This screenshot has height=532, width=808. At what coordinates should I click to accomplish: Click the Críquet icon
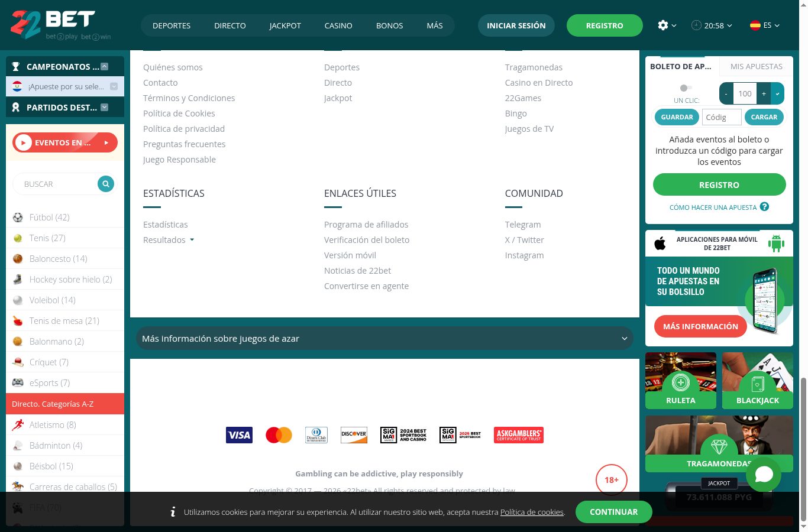point(18,362)
